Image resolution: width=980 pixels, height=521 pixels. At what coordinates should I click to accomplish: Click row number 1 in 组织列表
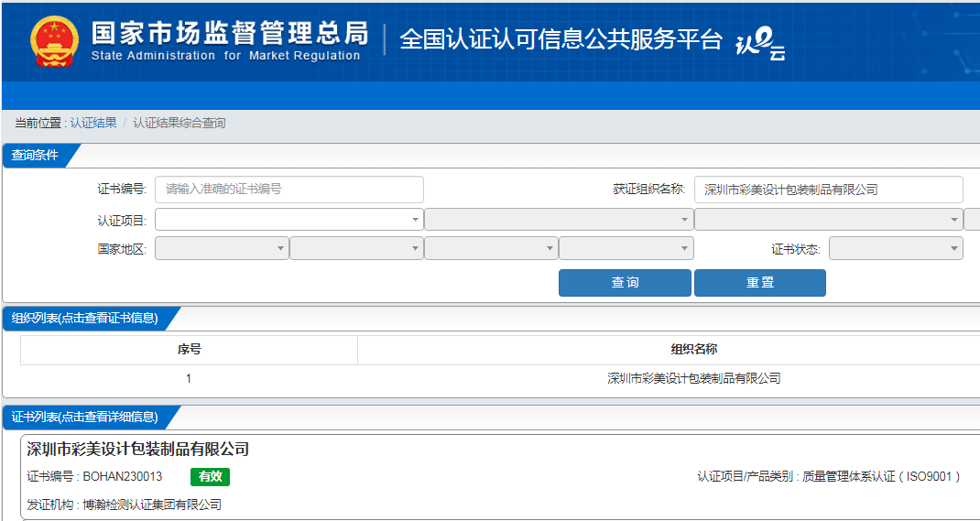coord(189,378)
